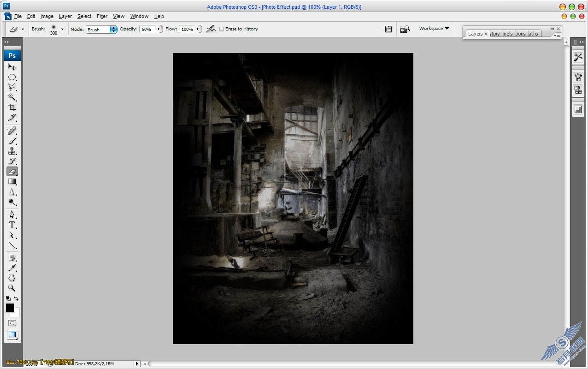Viewport: 588px width, 369px height.
Task: Open the eraser Mode dropdown
Action: (101, 30)
